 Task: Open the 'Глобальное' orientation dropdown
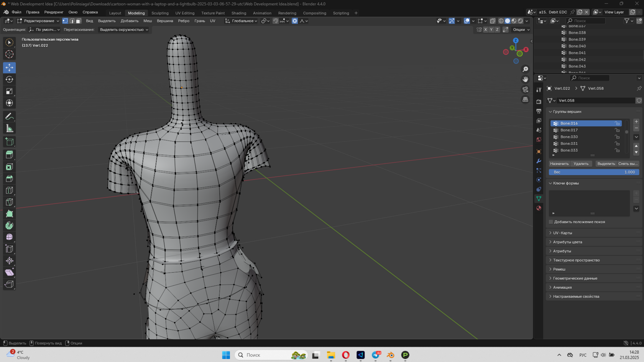[241, 21]
